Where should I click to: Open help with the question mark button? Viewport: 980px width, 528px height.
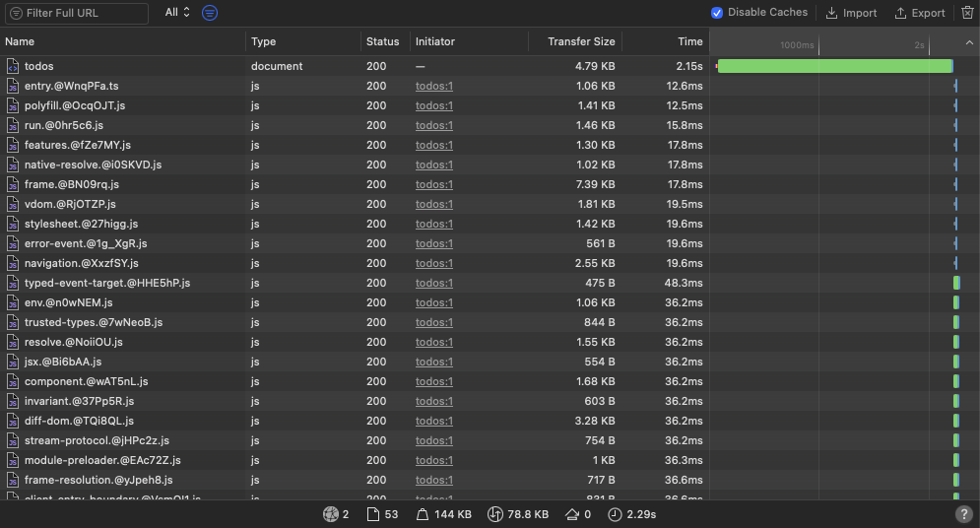pyautogui.click(x=964, y=514)
